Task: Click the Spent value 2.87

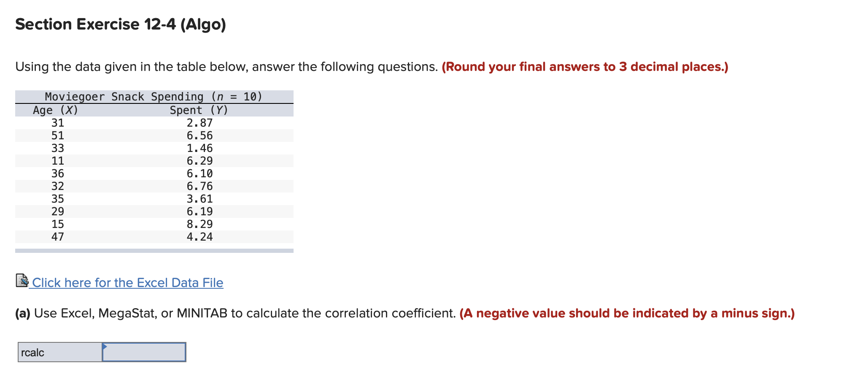Action: [x=200, y=122]
